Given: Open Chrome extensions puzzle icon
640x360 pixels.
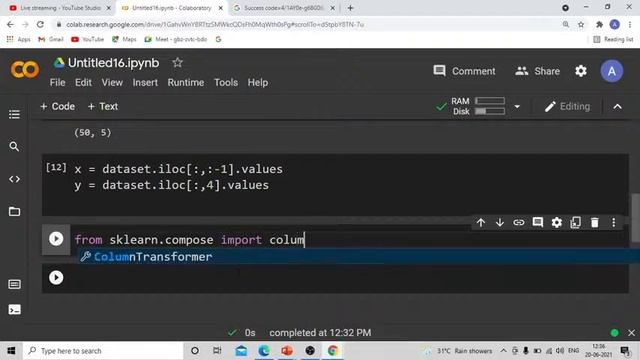Looking at the screenshot, I should (x=599, y=24).
